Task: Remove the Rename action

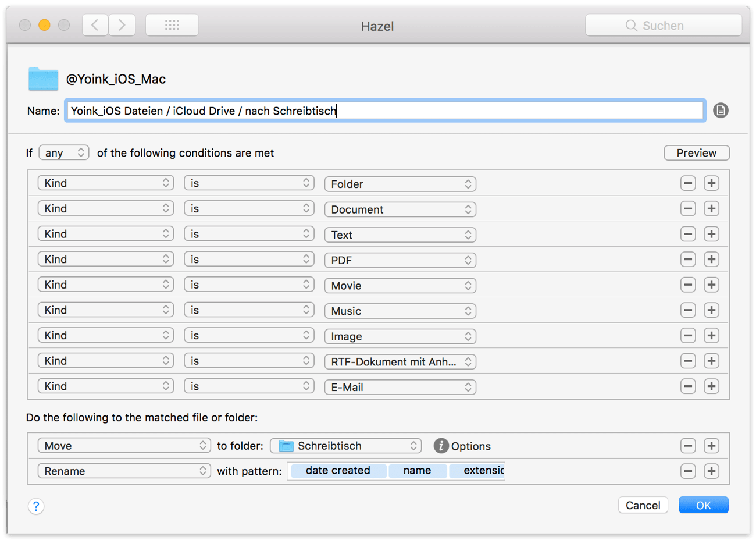Action: (688, 471)
